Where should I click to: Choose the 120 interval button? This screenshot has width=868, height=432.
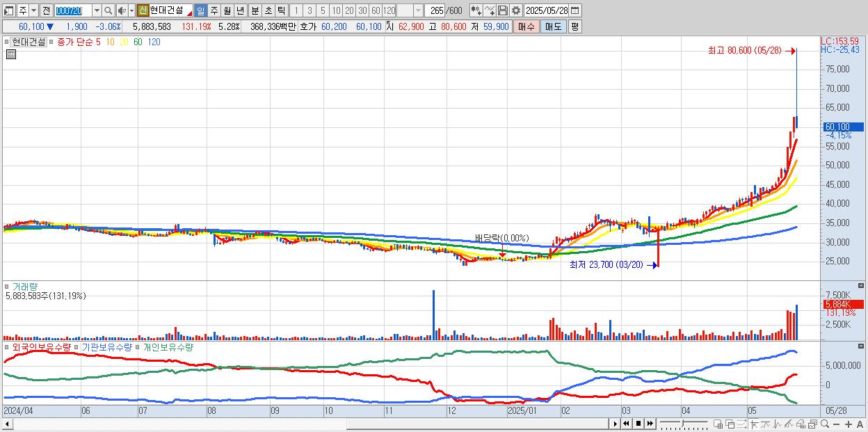389,10
